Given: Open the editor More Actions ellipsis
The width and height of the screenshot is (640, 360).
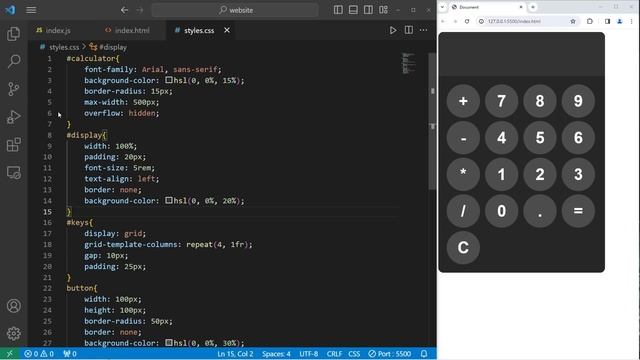Looking at the screenshot, I should 424,30.
